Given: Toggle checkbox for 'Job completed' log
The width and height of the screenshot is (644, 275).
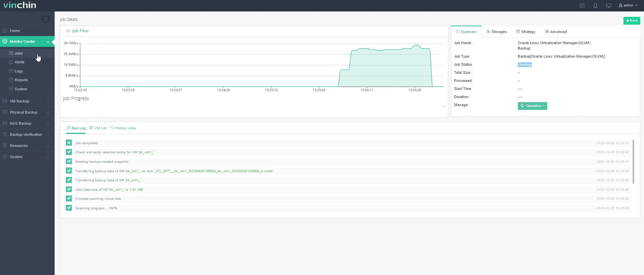Looking at the screenshot, I should (69, 143).
